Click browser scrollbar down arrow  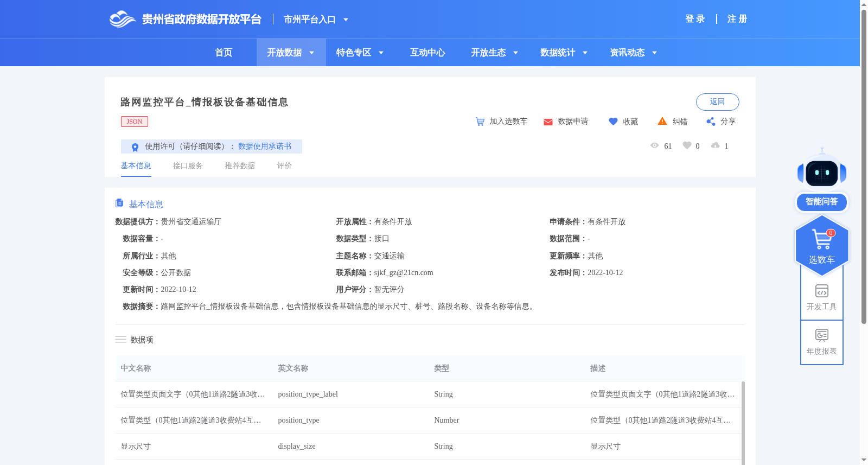pyautogui.click(x=864, y=460)
